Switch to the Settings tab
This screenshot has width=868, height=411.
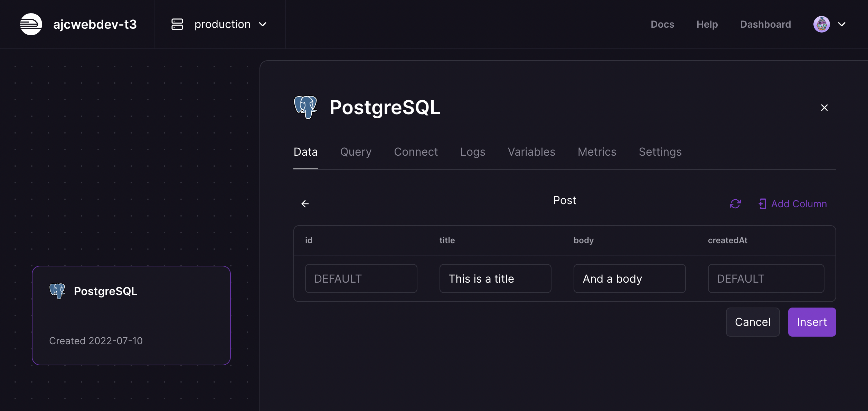tap(660, 152)
